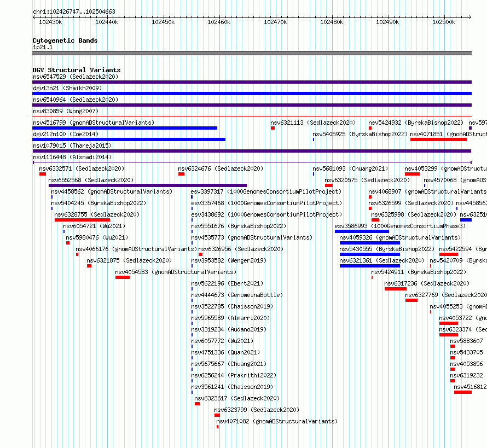Click nsv6057772 (Wu2021) label
This screenshot has height=448, width=487.
coord(222,341)
